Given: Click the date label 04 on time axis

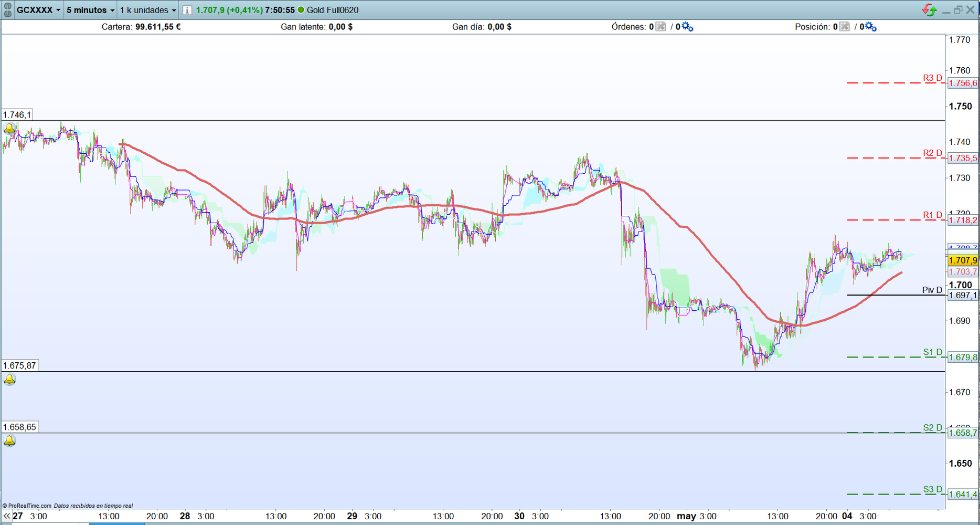Looking at the screenshot, I should 847,516.
